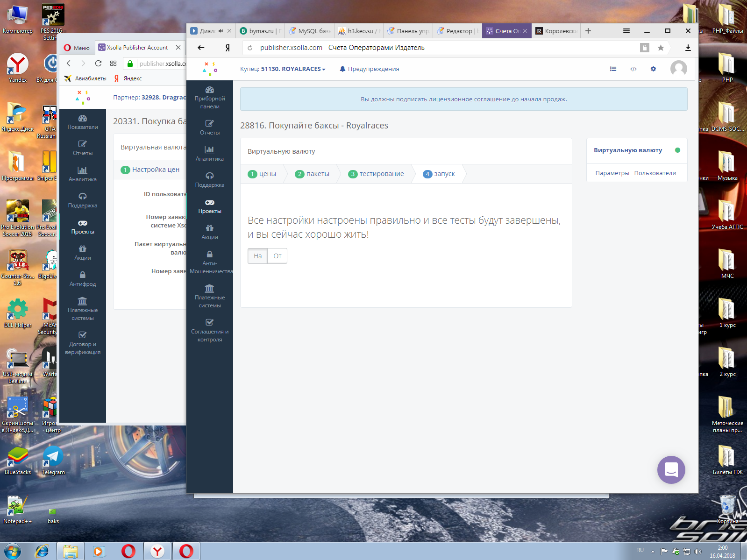Click Параметры link
This screenshot has width=747, height=560.
(612, 173)
